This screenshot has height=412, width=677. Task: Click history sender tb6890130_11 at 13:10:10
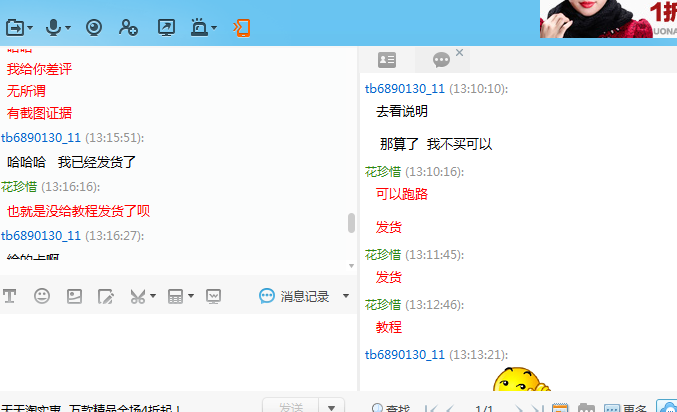[405, 89]
